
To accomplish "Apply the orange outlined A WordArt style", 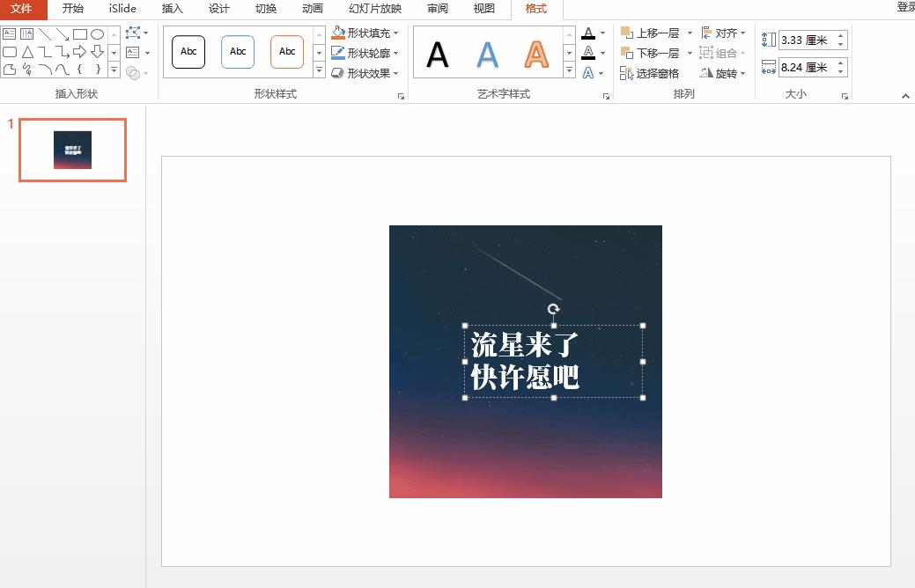I will click(x=536, y=55).
